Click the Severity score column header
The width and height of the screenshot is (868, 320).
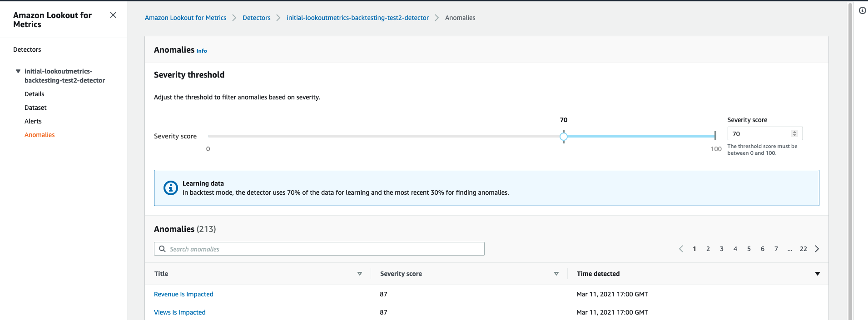[401, 274]
